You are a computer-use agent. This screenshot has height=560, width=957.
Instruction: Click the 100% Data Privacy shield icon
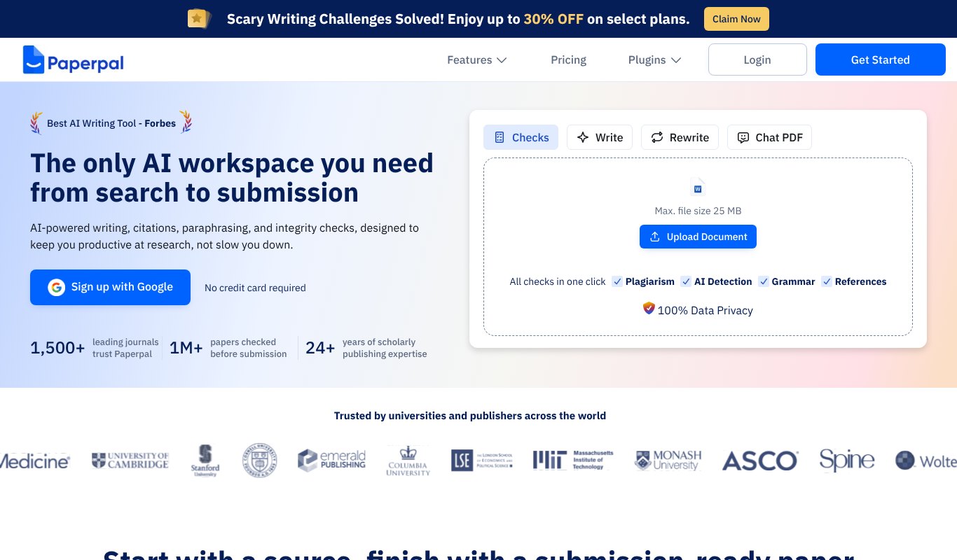[x=649, y=308]
